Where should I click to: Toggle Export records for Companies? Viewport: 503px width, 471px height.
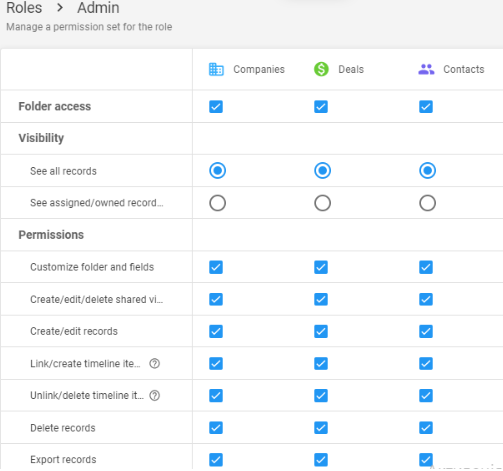tap(216, 460)
